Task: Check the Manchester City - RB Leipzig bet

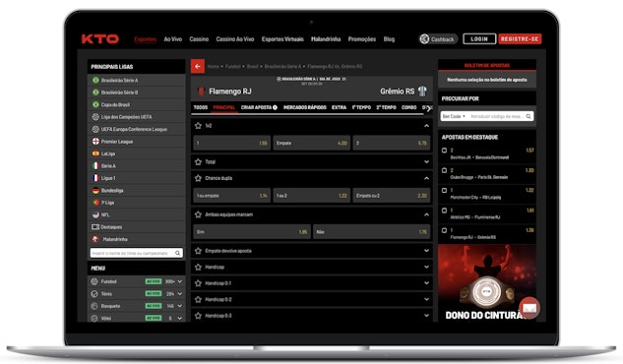Action: coord(444,191)
